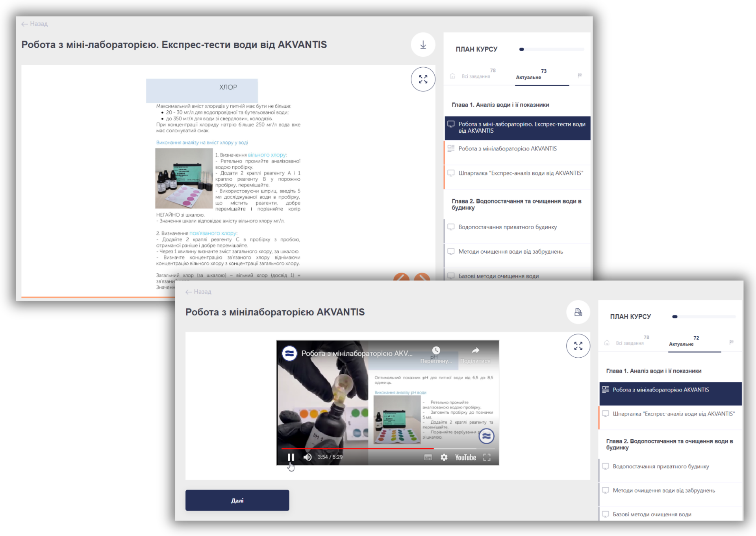
Task: Click the Далі button
Action: 237,500
